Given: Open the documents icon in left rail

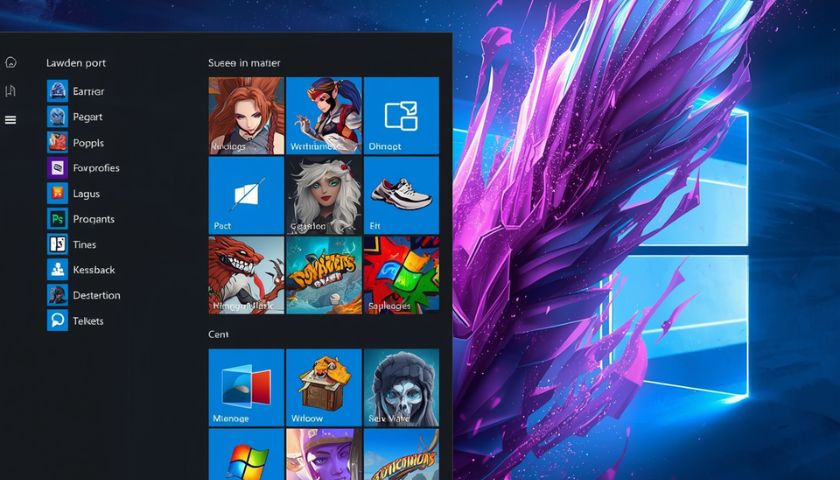Looking at the screenshot, I should [x=11, y=91].
